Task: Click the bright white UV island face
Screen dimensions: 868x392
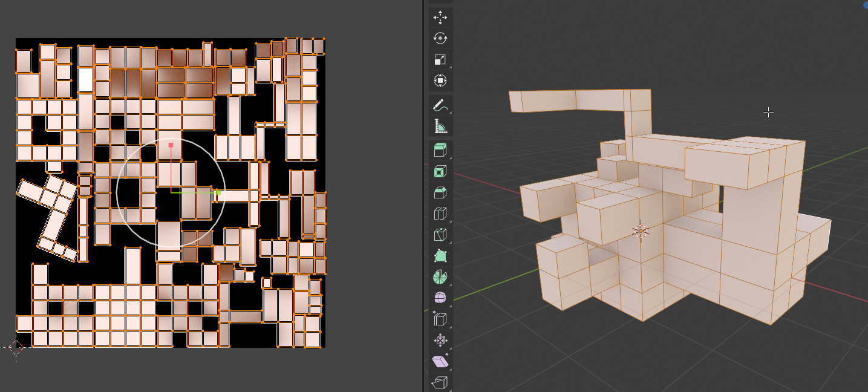Action: pyautogui.click(x=85, y=80)
